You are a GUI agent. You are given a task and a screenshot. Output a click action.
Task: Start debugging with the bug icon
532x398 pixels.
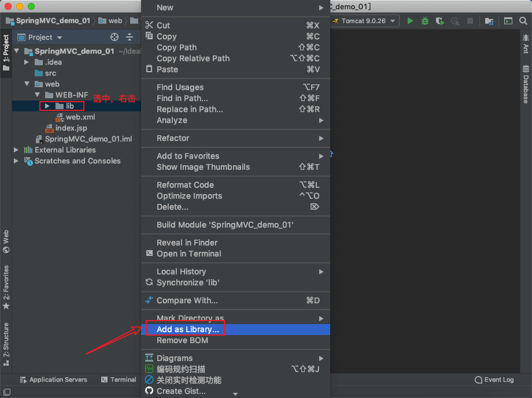[x=425, y=21]
